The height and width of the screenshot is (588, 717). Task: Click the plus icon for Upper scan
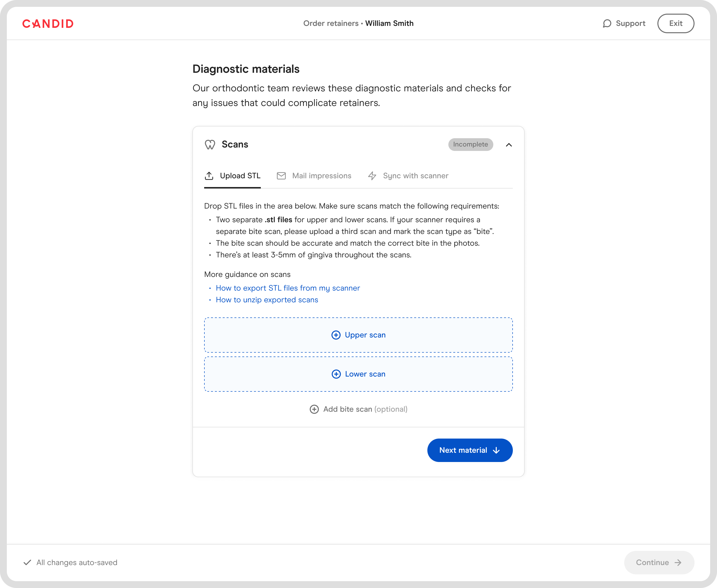pos(336,335)
